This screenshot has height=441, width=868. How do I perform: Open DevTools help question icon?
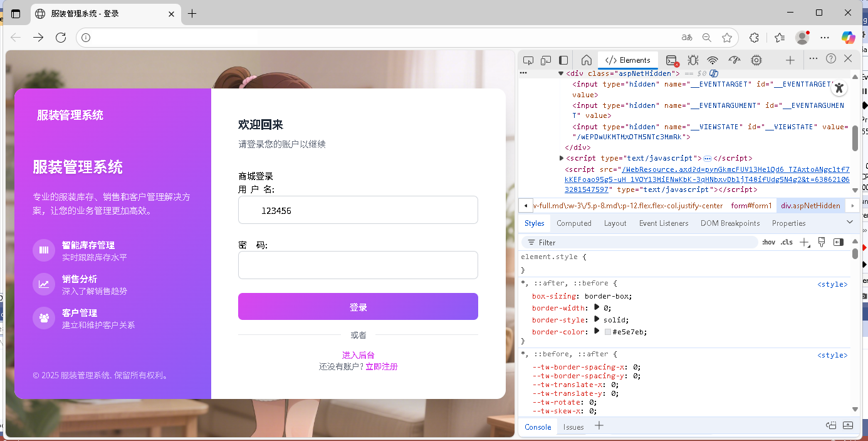[831, 58]
